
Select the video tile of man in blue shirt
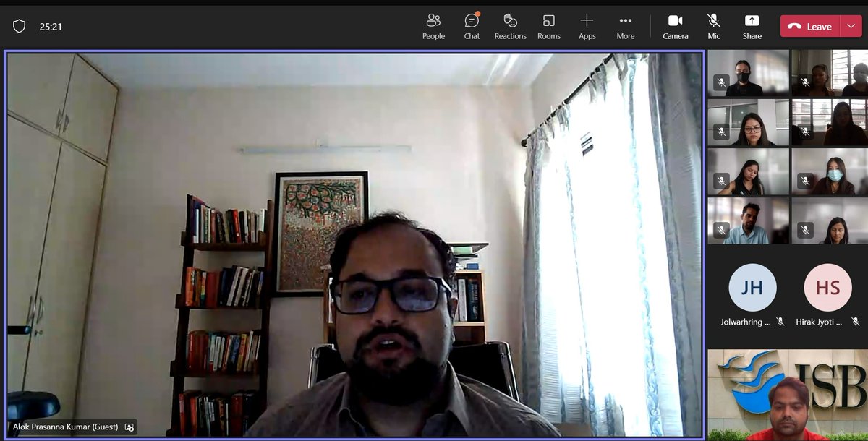748,220
